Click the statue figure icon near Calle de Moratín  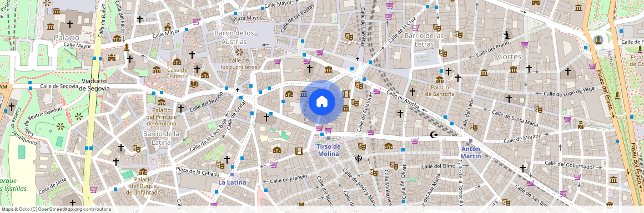pos(580,125)
